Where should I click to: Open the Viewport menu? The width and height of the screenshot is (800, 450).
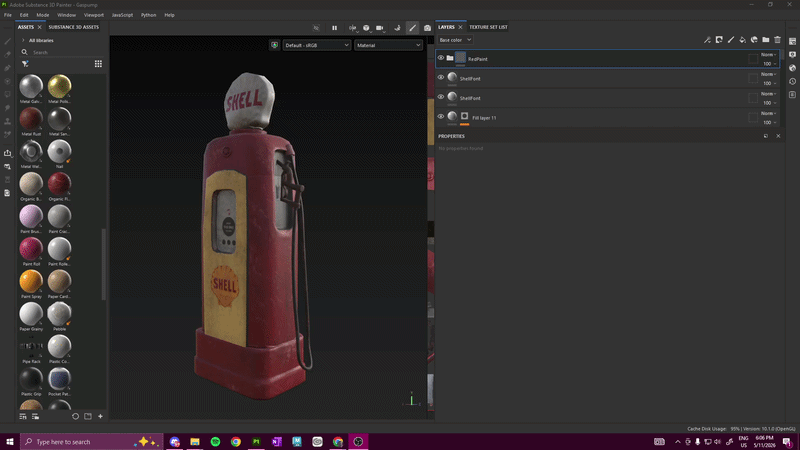click(x=94, y=15)
